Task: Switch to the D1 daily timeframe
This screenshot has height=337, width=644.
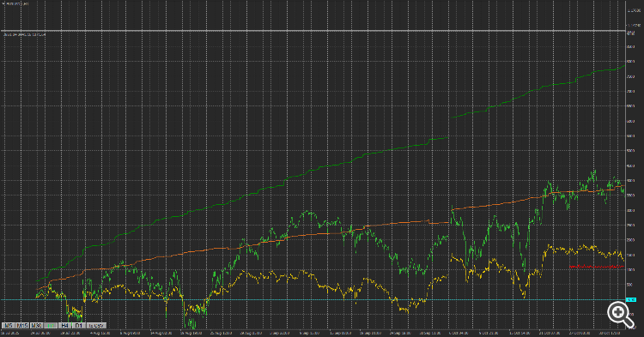Action: coord(79,326)
